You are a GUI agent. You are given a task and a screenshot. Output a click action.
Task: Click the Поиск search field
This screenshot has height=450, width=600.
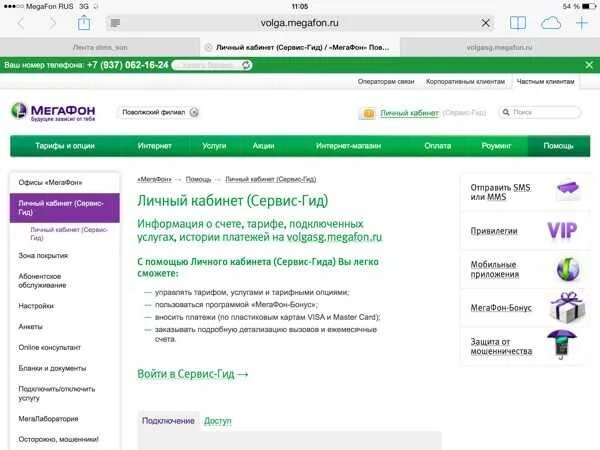pos(540,112)
